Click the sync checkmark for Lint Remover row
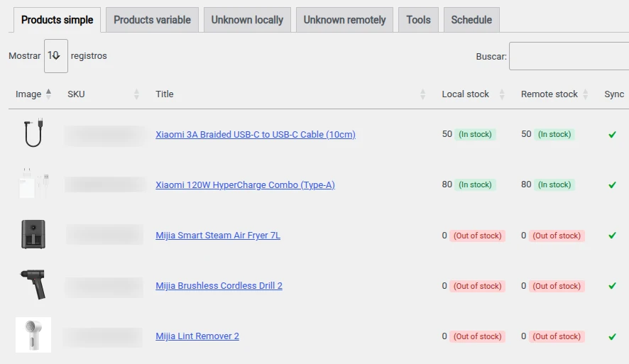 click(612, 337)
